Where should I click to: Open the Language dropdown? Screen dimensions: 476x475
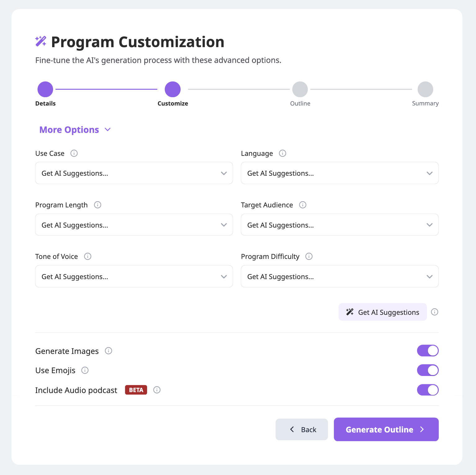click(340, 173)
